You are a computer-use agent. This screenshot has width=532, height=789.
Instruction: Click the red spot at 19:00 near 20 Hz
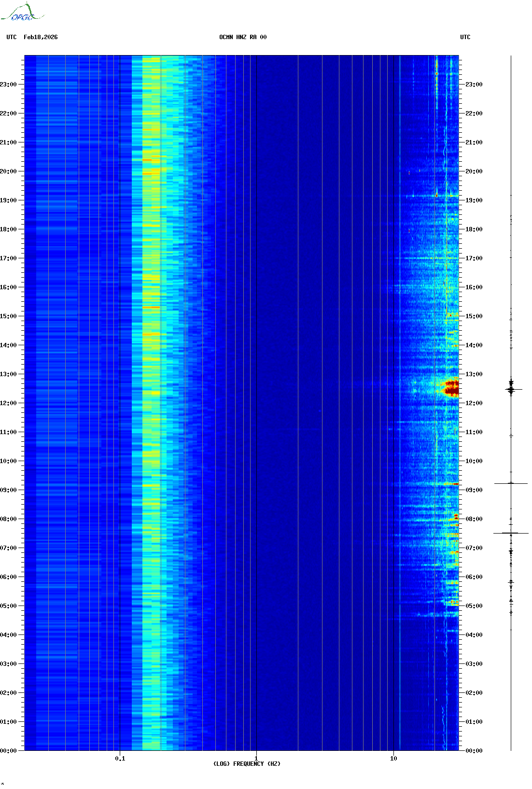pyautogui.click(x=436, y=196)
